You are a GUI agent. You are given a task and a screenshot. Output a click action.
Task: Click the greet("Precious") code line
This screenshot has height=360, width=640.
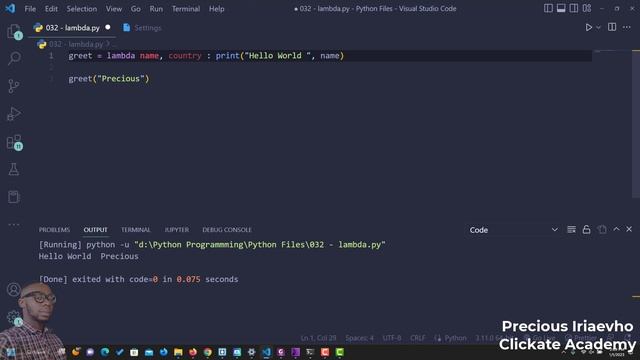point(109,79)
